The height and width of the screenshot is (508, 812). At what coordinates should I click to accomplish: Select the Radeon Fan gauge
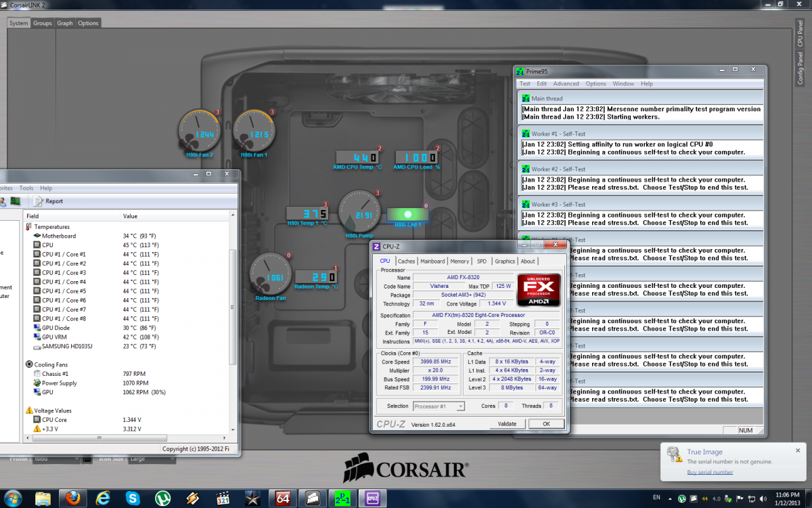271,275
